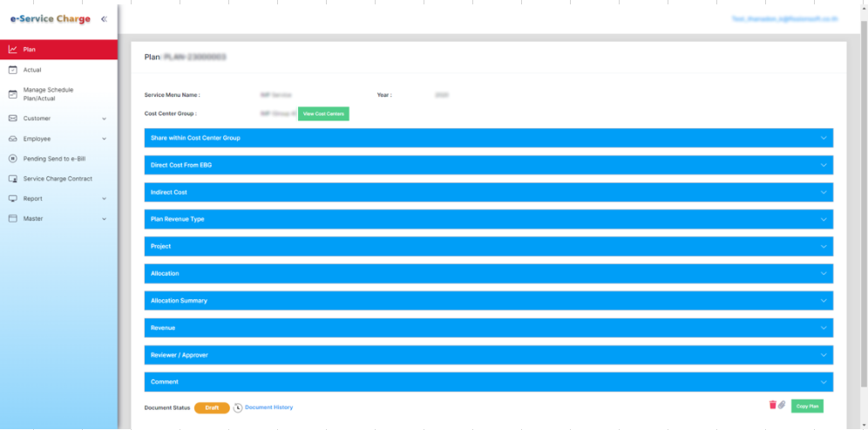Click the Service Charge Contract icon
This screenshot has height=430, width=868.
[x=13, y=179]
